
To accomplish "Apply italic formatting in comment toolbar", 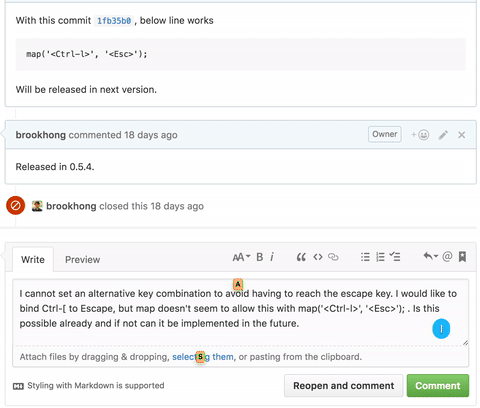I will 272,257.
